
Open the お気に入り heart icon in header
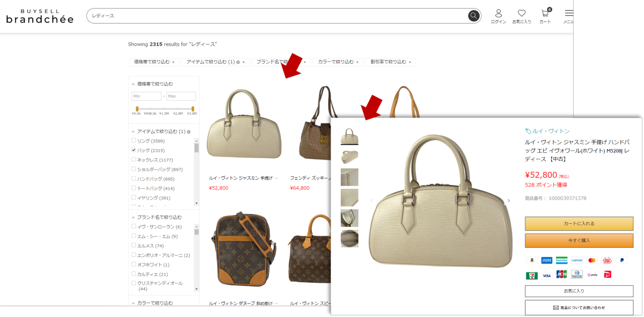pos(522,13)
